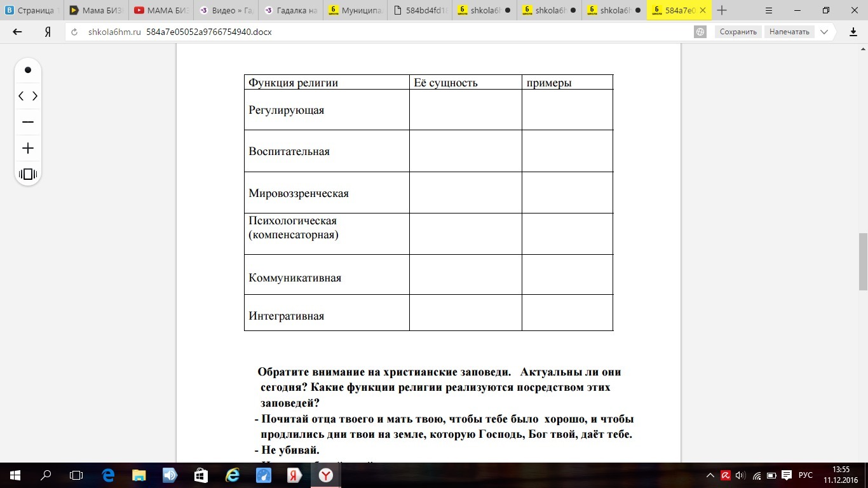Image resolution: width=868 pixels, height=488 pixels.
Task: Open File Explorer from the taskbar
Action: pyautogui.click(x=139, y=475)
